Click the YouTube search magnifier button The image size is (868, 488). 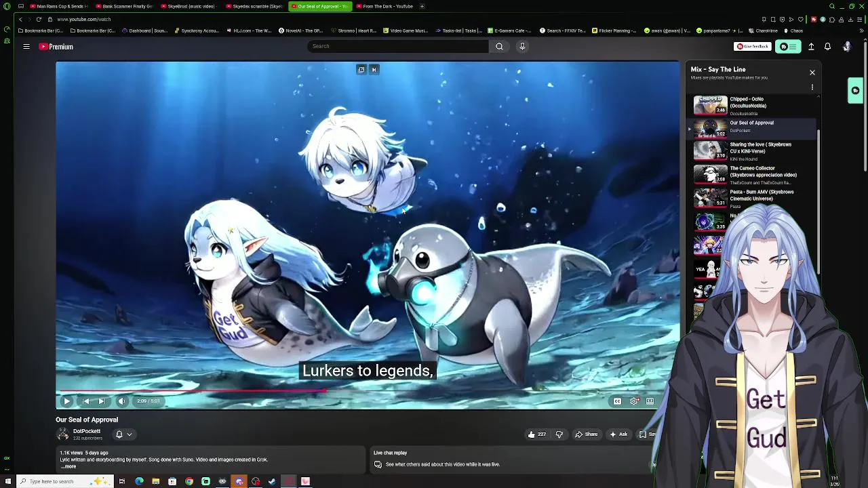pyautogui.click(x=499, y=46)
